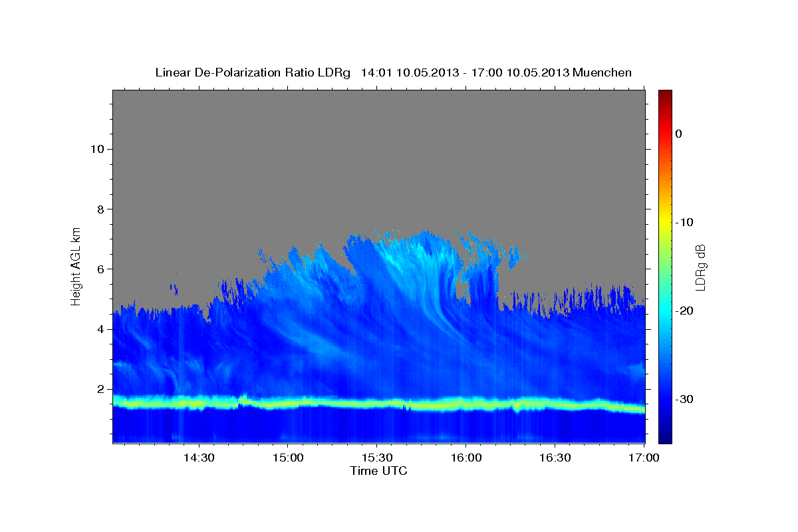Click the colorbar value "-30"

coord(684,399)
